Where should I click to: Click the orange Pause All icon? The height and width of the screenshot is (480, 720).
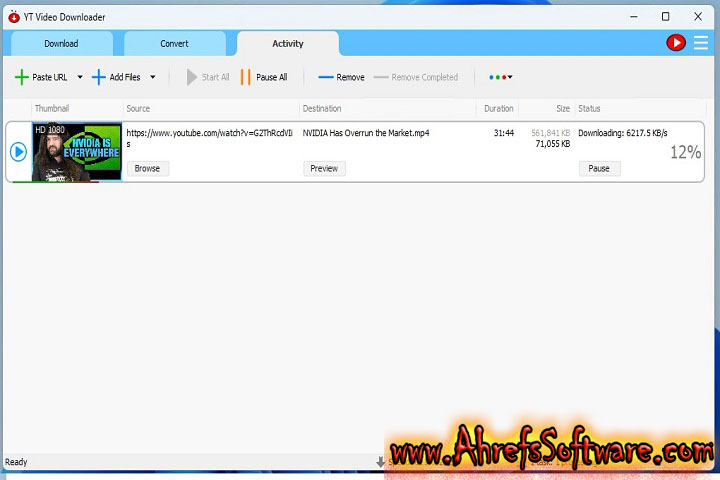click(246, 77)
